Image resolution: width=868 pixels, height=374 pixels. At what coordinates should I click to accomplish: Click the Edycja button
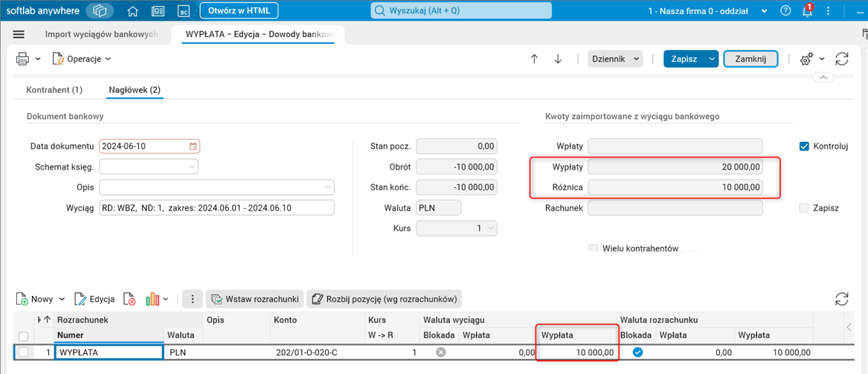tap(94, 300)
